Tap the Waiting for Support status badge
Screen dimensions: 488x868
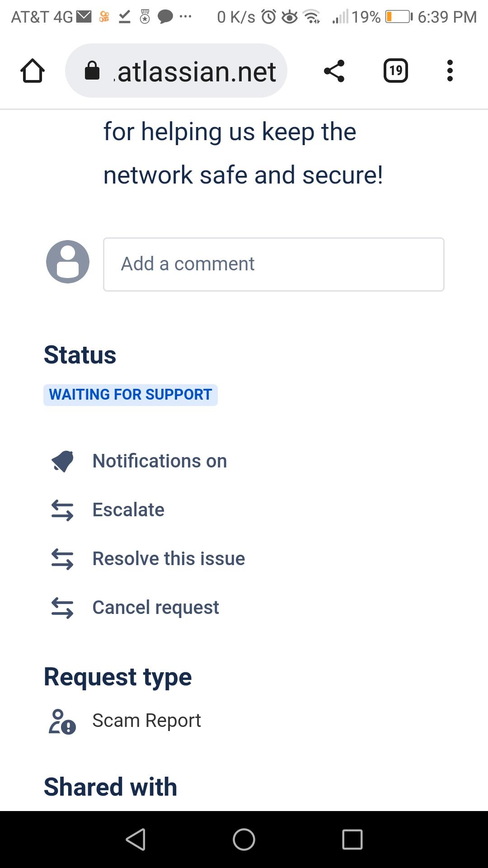(130, 395)
